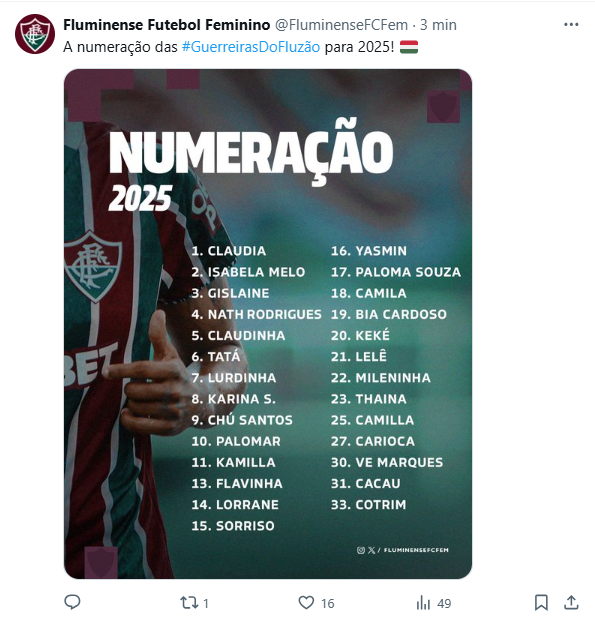Click the tweet text 'A numeração das'
The image size is (595, 622).
pos(120,47)
